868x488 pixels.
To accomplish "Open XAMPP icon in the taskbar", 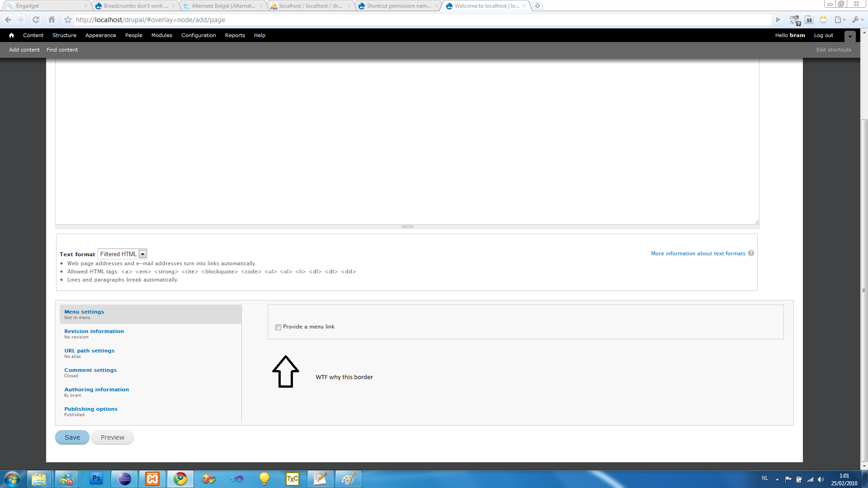I will tap(152, 479).
